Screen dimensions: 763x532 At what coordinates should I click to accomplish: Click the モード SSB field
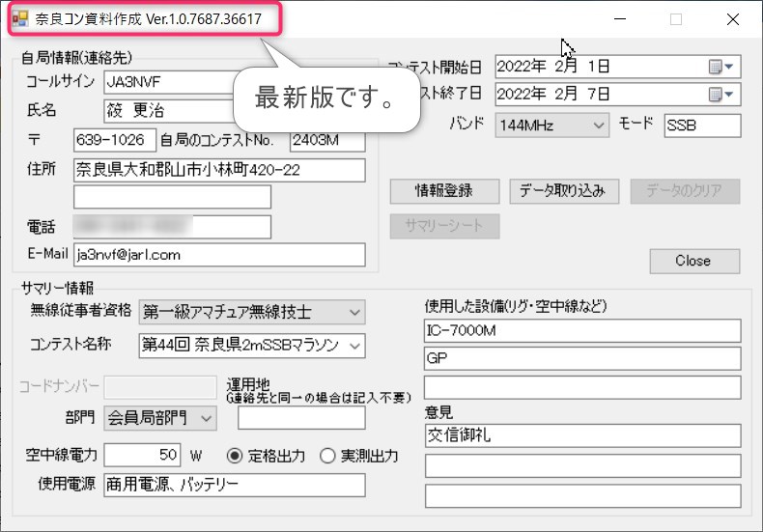(x=701, y=126)
